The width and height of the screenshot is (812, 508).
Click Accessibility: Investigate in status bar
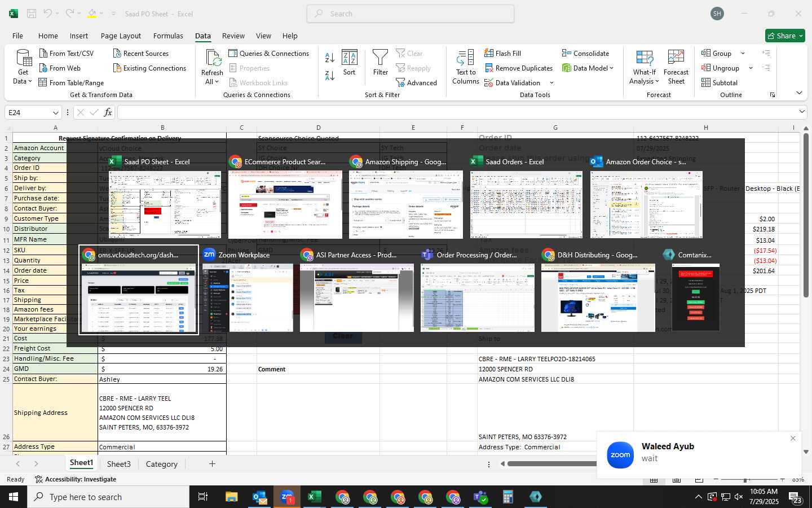[x=76, y=479]
